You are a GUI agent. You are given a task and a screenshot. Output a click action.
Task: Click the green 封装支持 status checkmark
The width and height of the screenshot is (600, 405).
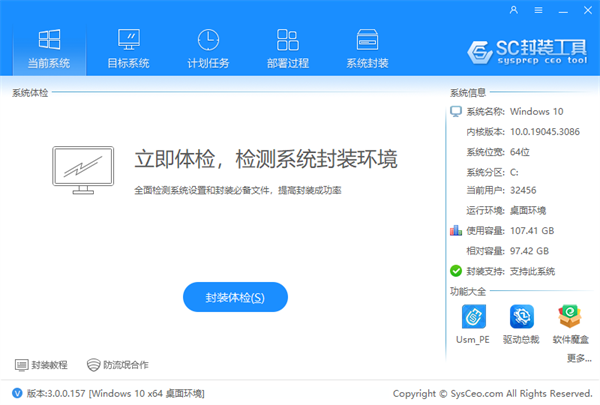coord(457,271)
